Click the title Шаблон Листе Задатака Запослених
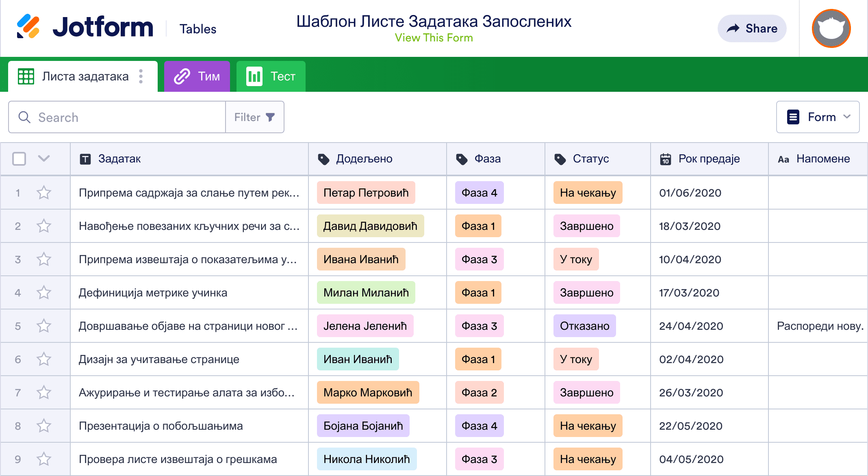This screenshot has width=868, height=476. pyautogui.click(x=434, y=21)
